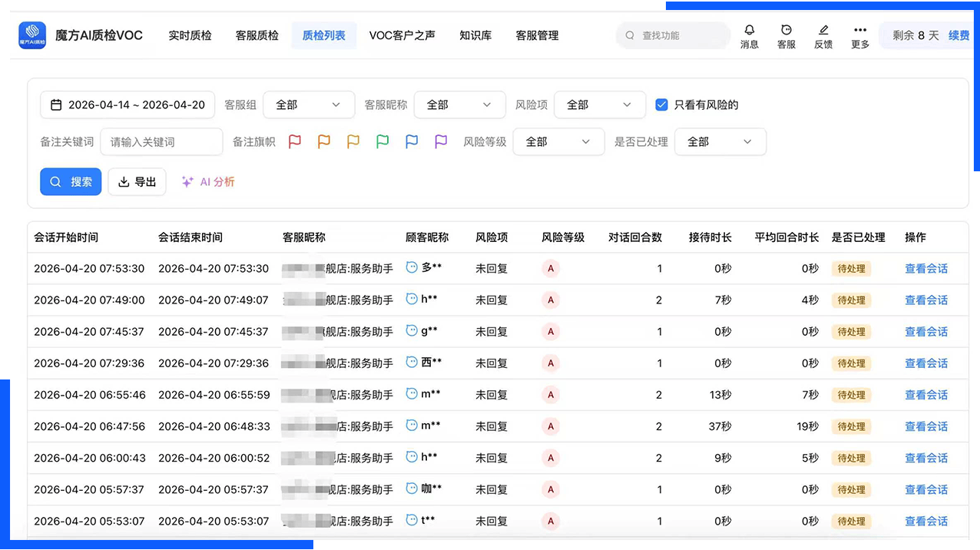Click the 备注关键词 keyword input field
The width and height of the screenshot is (980, 550).
tap(161, 141)
